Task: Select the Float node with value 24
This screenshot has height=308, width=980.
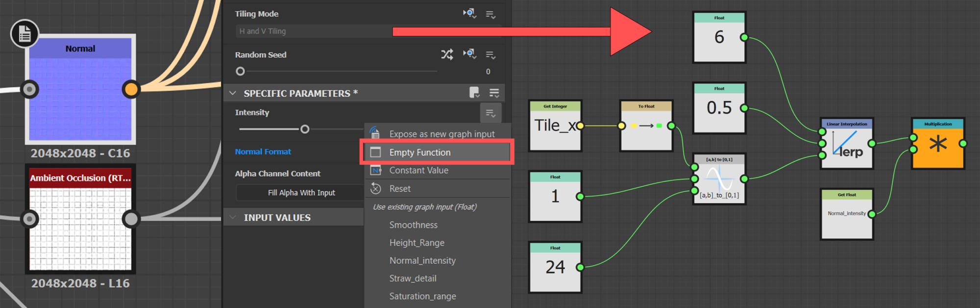Action: pos(555,267)
